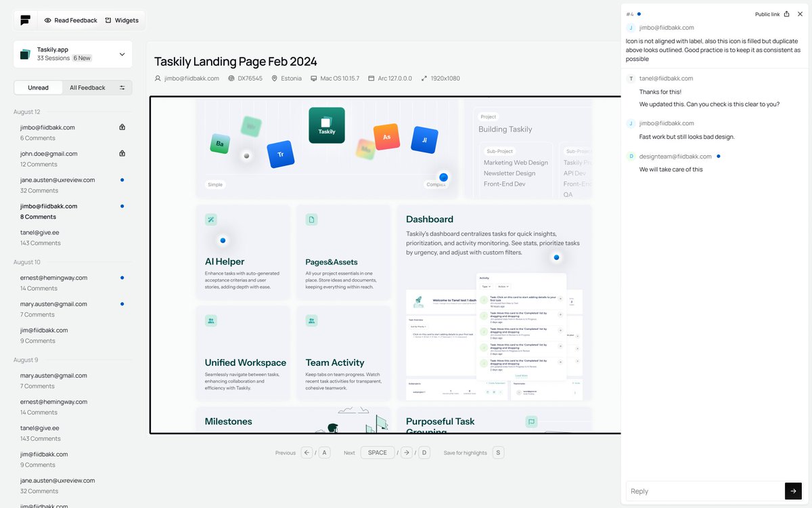
Task: Open john.doe@gmail.com session with 12 Comments
Action: click(x=72, y=158)
